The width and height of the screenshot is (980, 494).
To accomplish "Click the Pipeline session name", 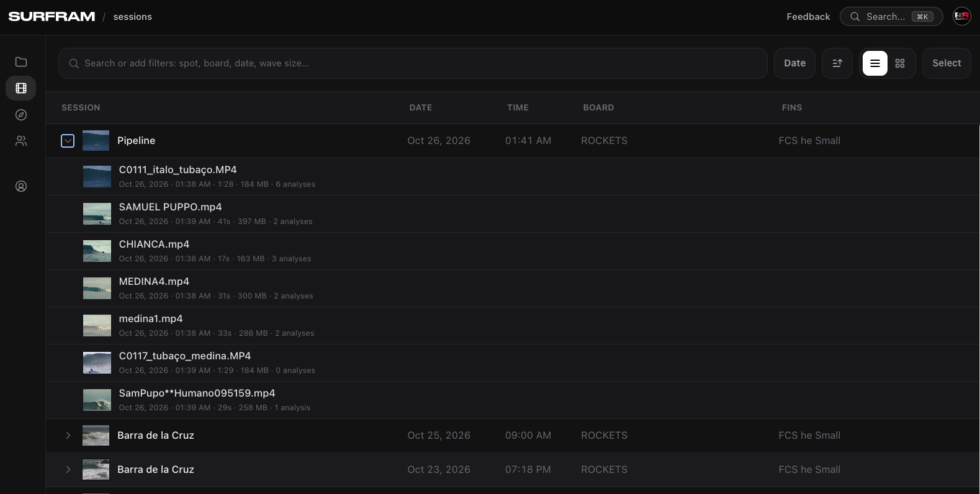I will [137, 141].
